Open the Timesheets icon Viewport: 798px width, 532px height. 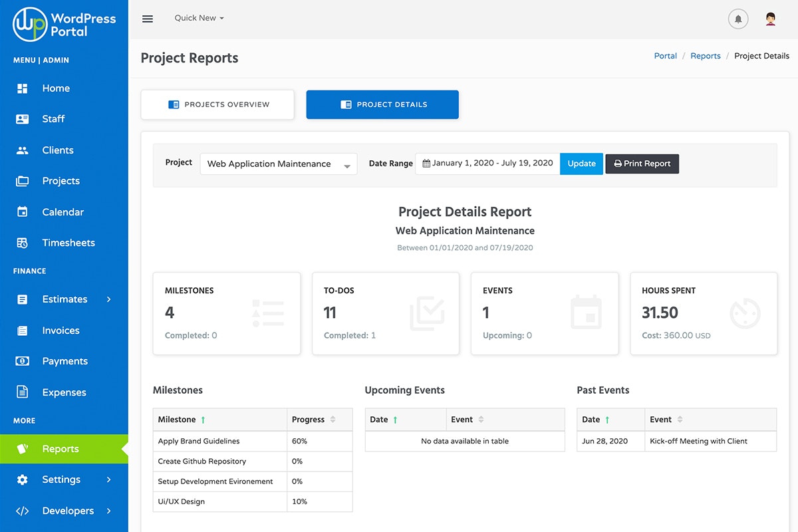pos(23,242)
